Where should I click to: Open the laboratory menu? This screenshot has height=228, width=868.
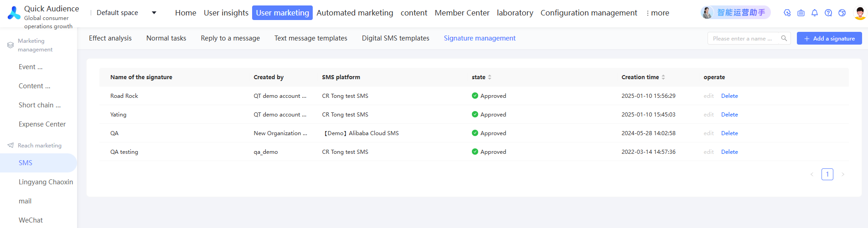tap(515, 13)
